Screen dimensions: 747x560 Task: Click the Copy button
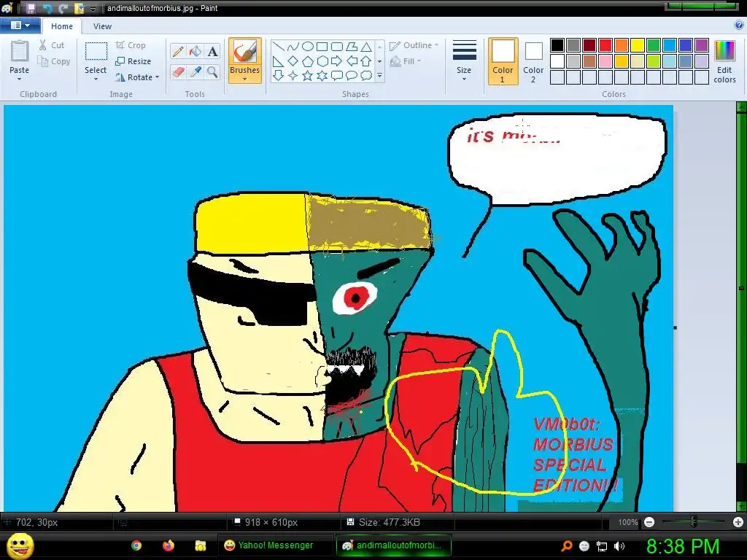pos(54,61)
